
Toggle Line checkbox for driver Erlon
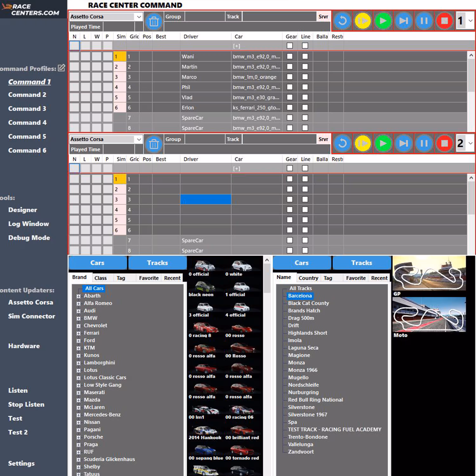(x=305, y=107)
